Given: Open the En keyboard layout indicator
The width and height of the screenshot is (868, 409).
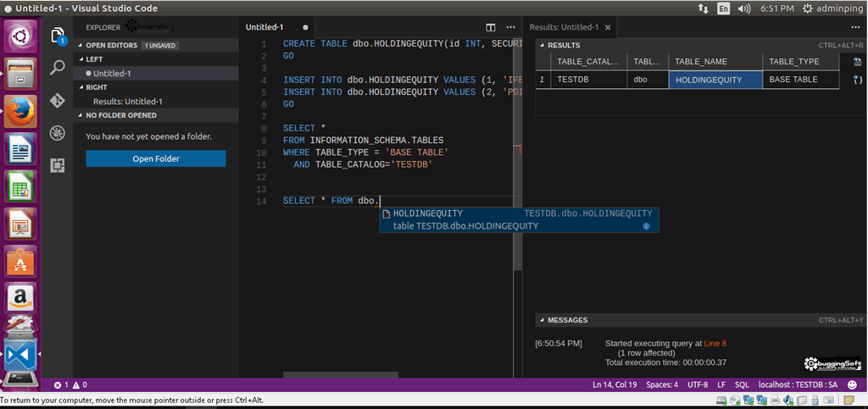Looking at the screenshot, I should pos(724,8).
